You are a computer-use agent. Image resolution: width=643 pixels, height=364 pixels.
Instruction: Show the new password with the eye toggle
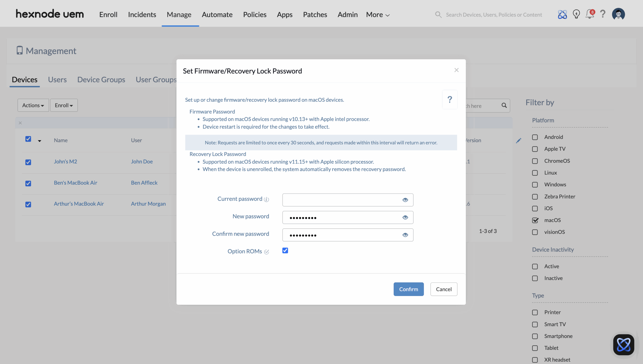(405, 218)
